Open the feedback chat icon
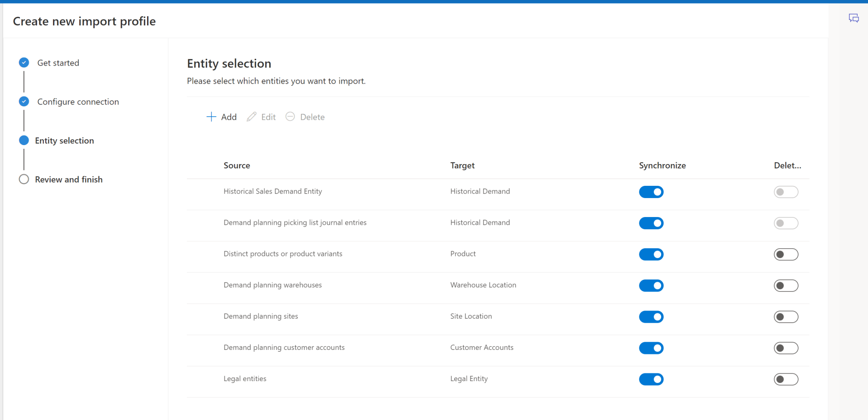Viewport: 868px width, 420px height. pos(854,18)
